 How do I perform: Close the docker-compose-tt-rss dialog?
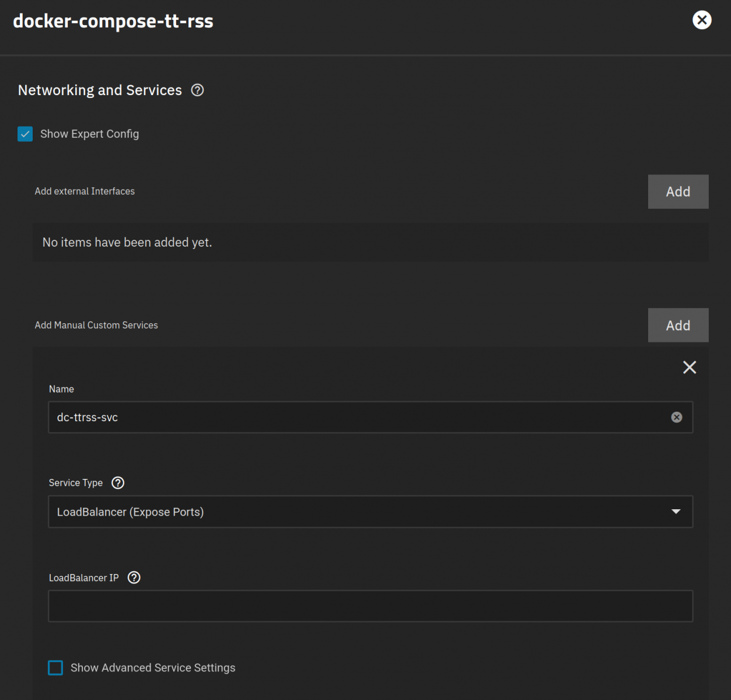701,20
